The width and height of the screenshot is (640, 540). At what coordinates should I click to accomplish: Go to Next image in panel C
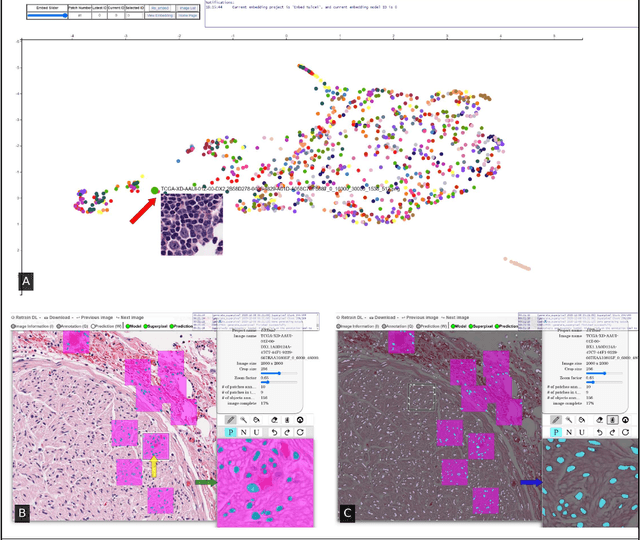point(455,318)
